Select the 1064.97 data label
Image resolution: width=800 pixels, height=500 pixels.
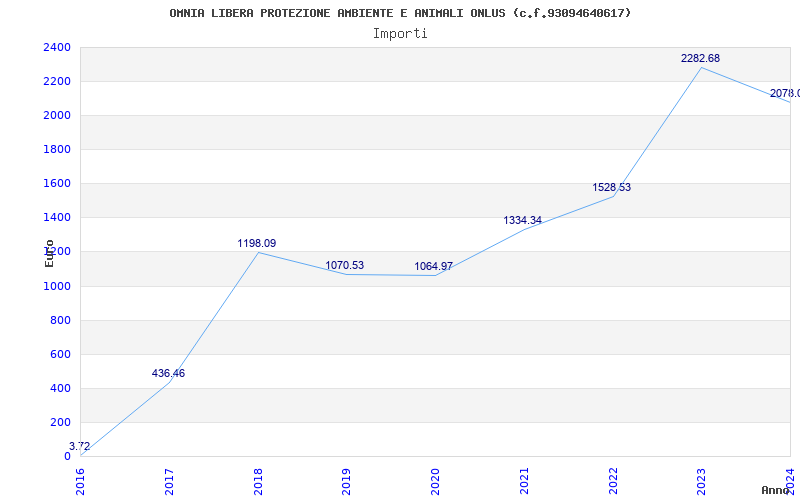(433, 266)
